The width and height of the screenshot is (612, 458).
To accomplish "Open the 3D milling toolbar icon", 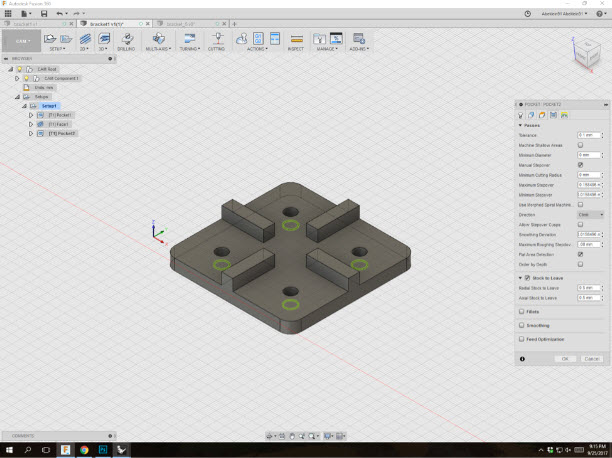I will coord(105,40).
